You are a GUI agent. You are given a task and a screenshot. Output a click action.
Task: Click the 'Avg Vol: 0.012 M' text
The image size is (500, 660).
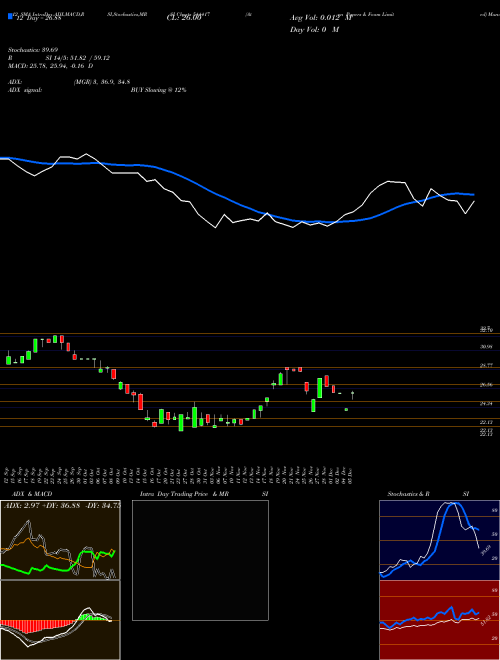pyautogui.click(x=322, y=18)
